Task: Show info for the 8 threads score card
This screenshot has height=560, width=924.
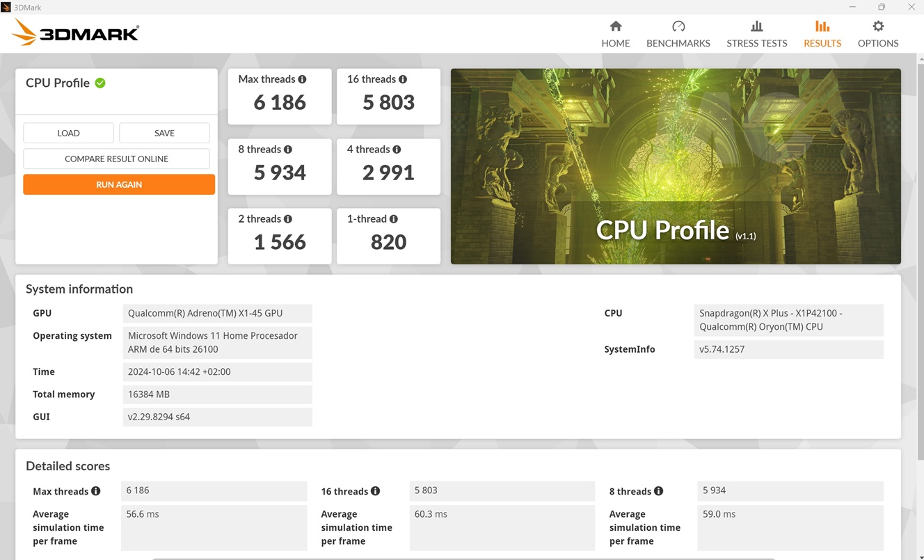Action: click(x=288, y=150)
